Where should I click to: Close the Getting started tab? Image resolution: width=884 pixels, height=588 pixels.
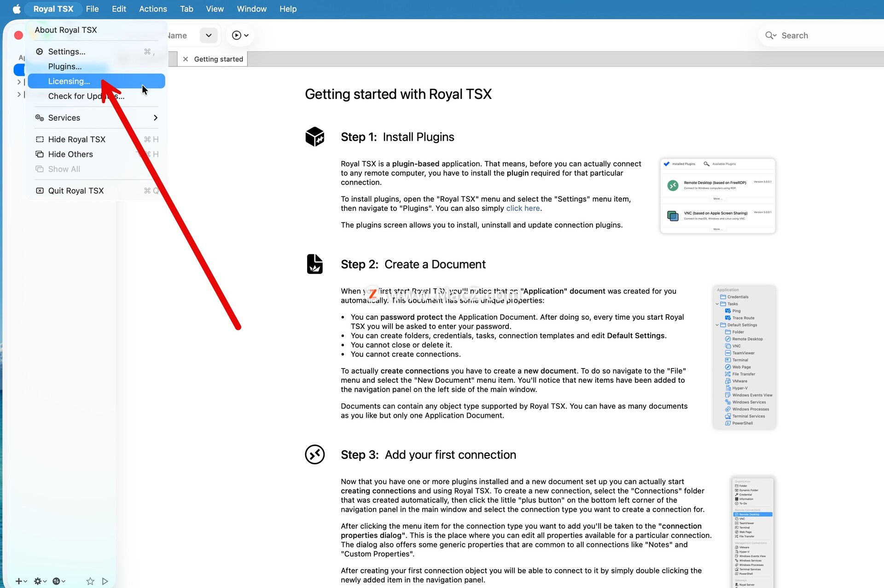(186, 59)
